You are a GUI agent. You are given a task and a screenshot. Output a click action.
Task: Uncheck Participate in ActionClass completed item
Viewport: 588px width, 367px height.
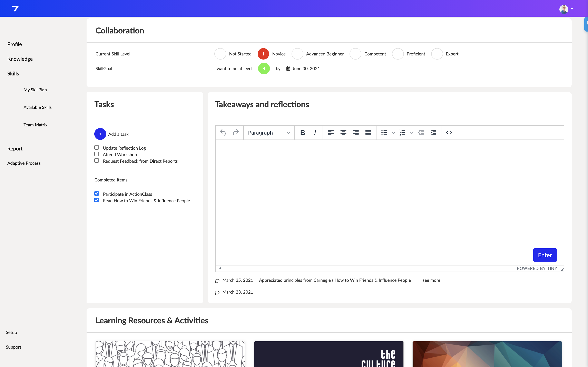coord(97,193)
